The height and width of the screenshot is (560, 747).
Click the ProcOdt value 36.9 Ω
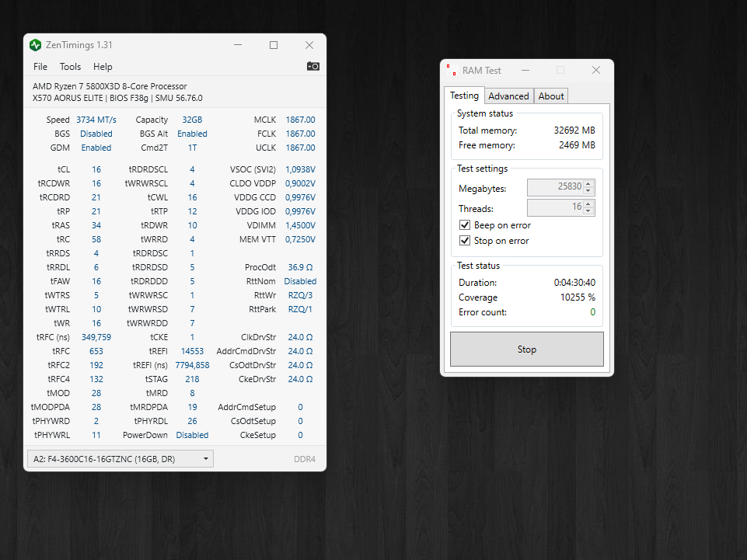coord(300,267)
